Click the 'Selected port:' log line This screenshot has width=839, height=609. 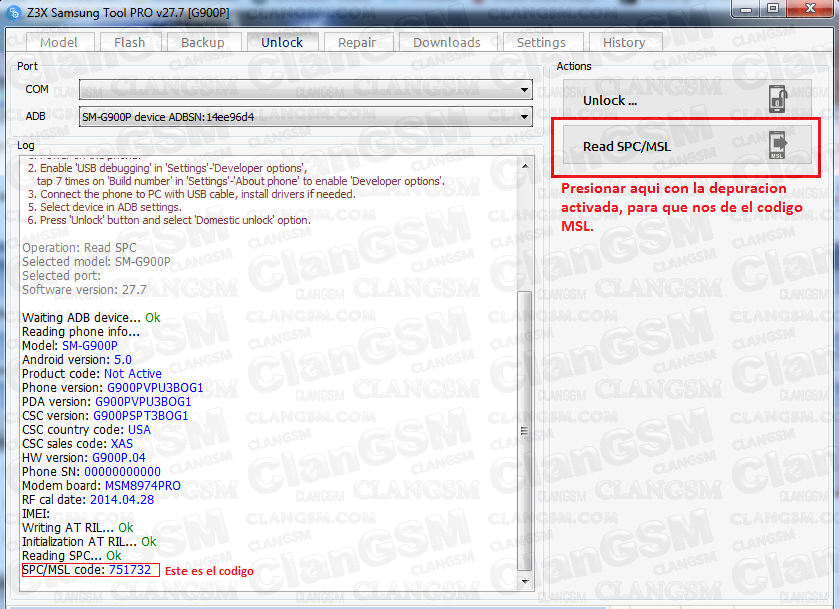click(62, 276)
